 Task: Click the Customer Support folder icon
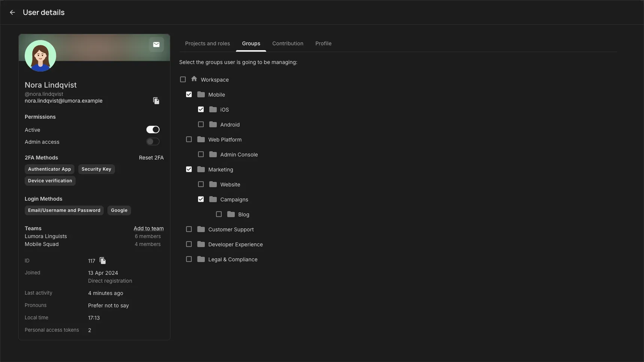point(201,229)
